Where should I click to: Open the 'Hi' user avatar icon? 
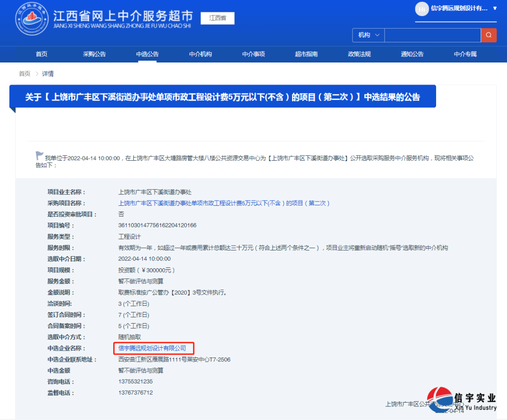[421, 9]
